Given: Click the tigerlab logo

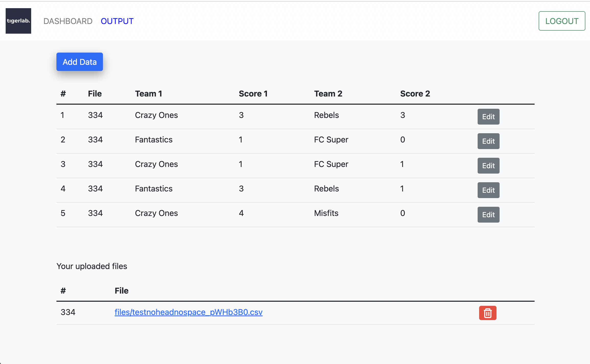Looking at the screenshot, I should (18, 21).
